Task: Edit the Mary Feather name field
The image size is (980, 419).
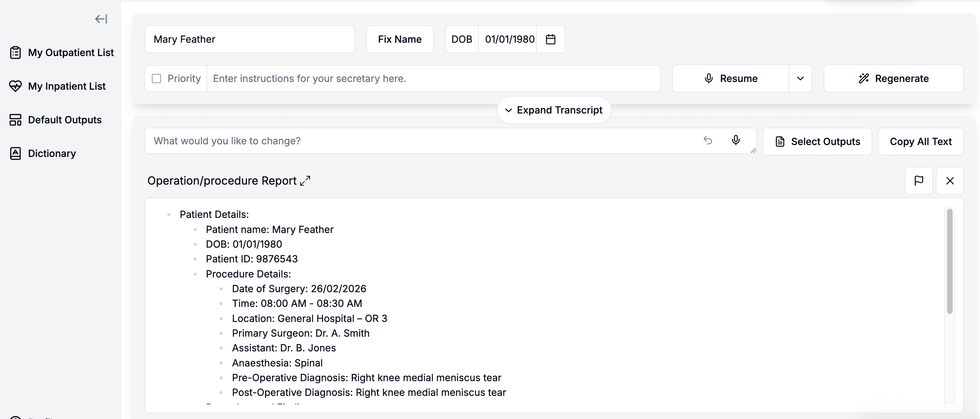Action: point(250,39)
